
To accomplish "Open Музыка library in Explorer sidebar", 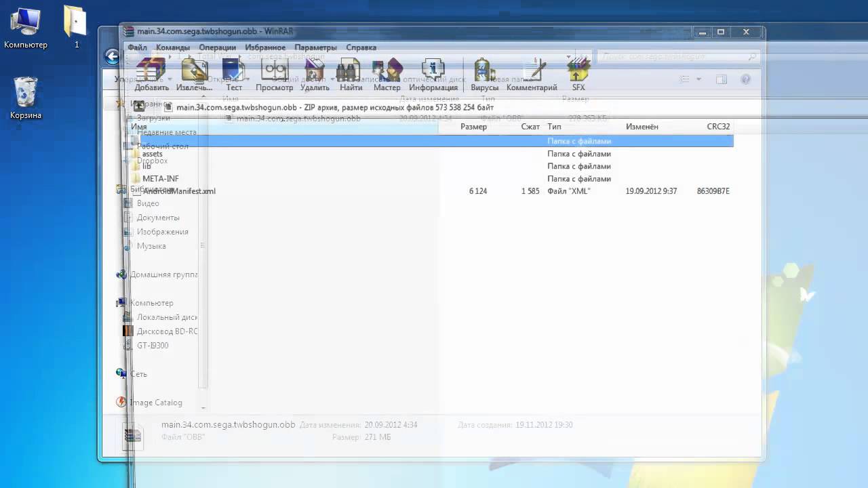I will (151, 246).
